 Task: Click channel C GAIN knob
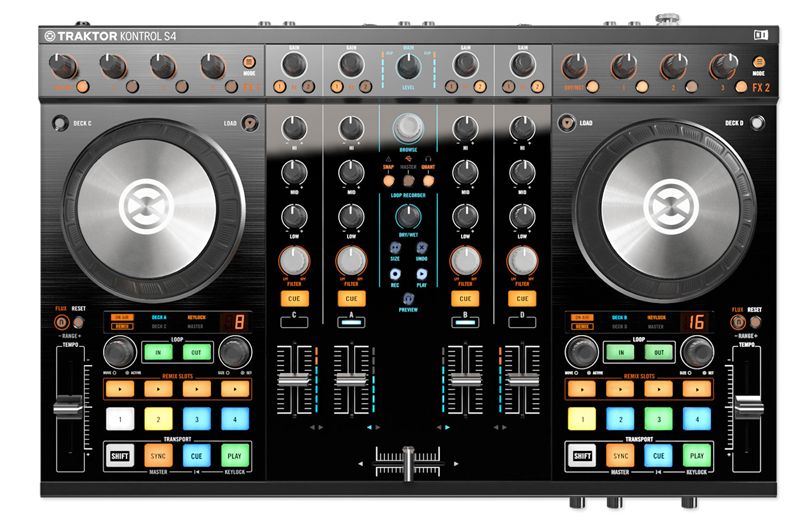(294, 64)
